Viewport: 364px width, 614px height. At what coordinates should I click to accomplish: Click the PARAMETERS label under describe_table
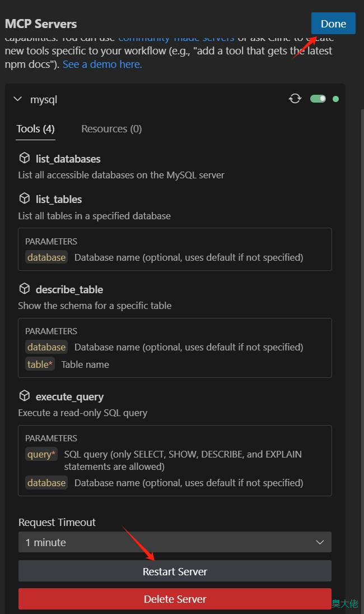click(51, 331)
